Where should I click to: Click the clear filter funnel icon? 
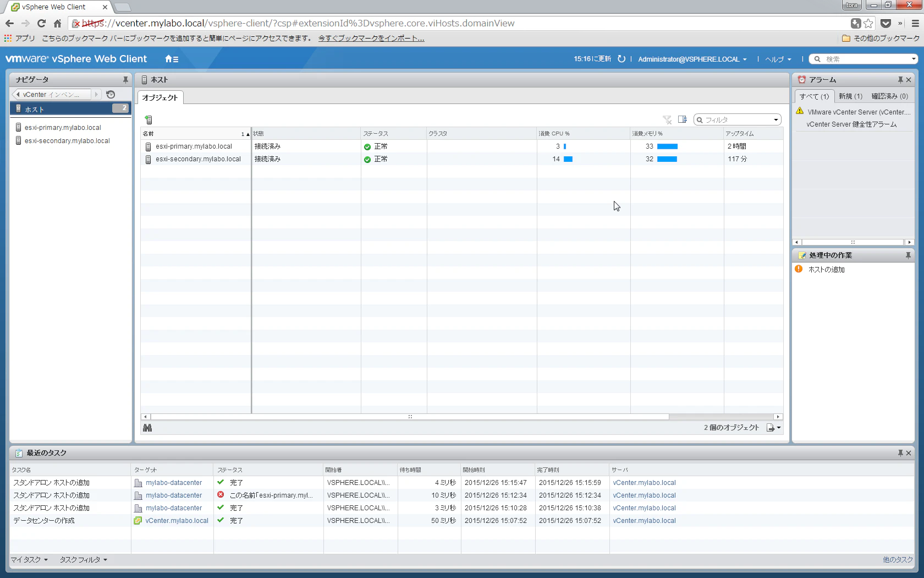[667, 119]
